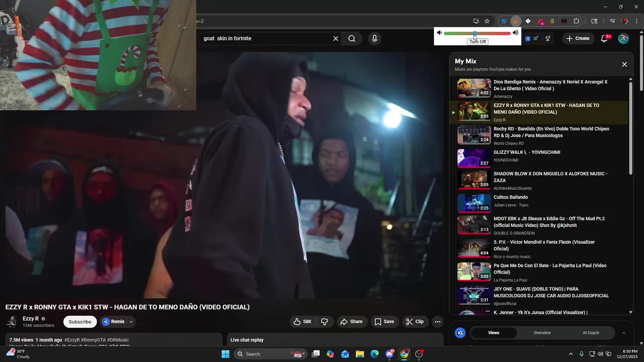Click the Turn Off button in volume popup
This screenshot has width=644, height=362.
(477, 42)
